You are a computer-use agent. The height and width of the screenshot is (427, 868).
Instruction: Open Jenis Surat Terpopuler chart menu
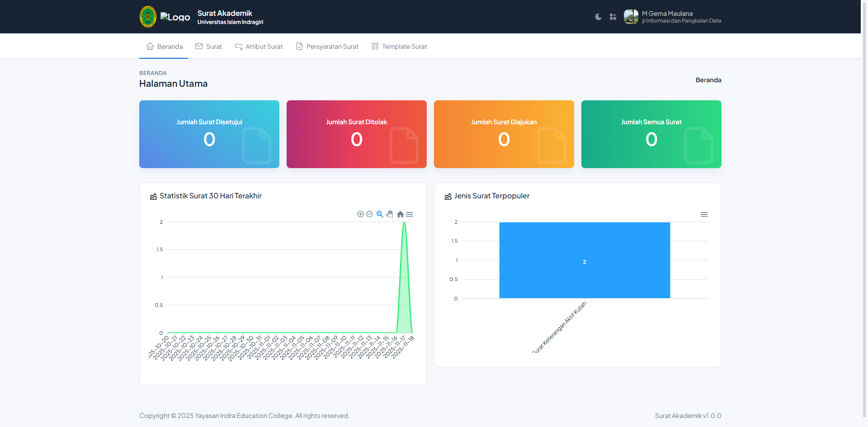pyautogui.click(x=704, y=214)
